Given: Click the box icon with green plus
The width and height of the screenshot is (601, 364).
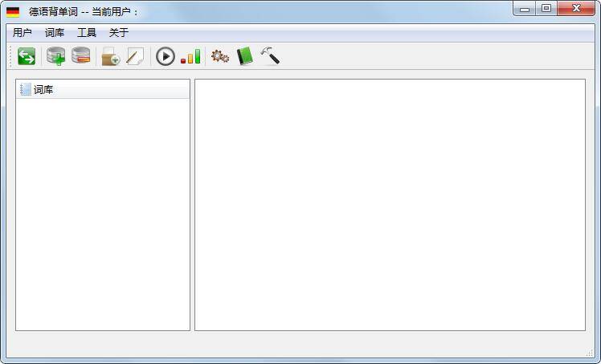Looking at the screenshot, I should (110, 56).
